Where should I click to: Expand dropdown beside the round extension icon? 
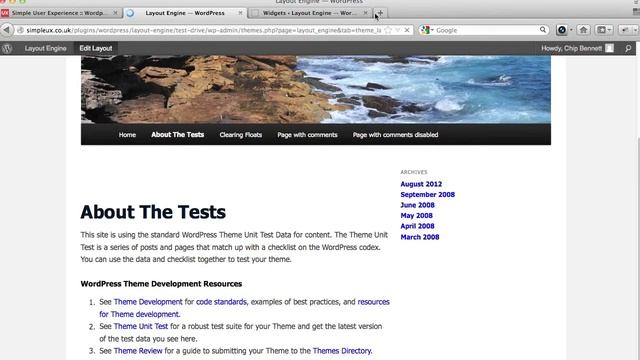pyautogui.click(x=571, y=30)
